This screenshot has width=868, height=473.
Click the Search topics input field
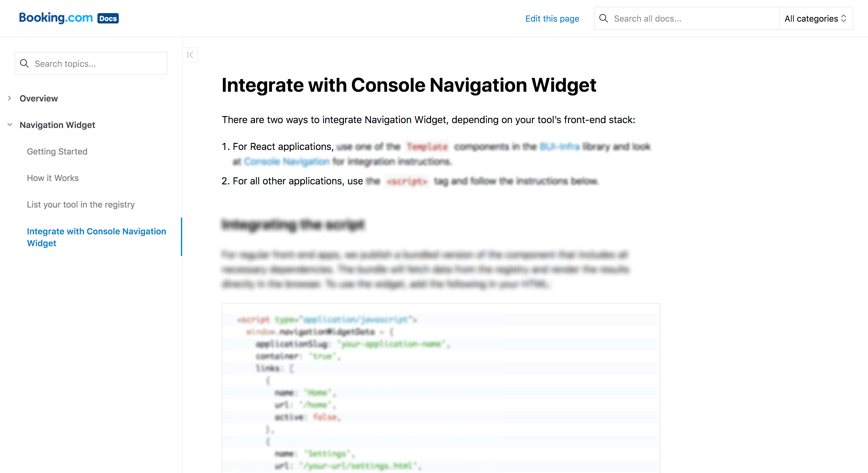(84, 63)
